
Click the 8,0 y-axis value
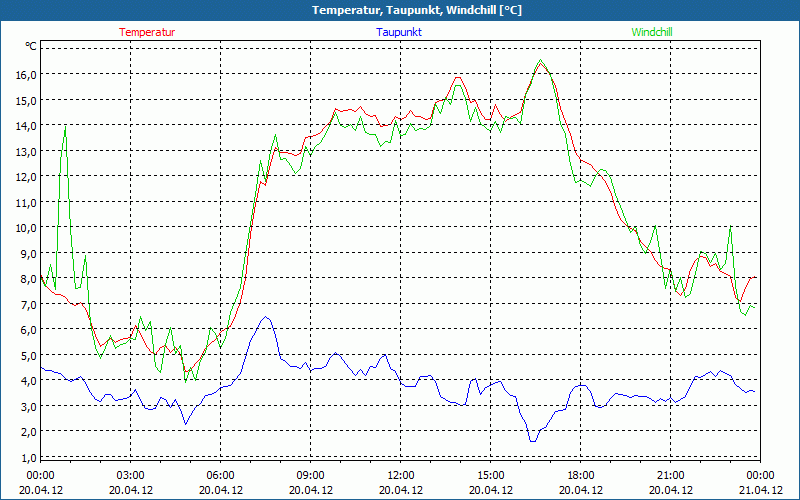point(29,279)
